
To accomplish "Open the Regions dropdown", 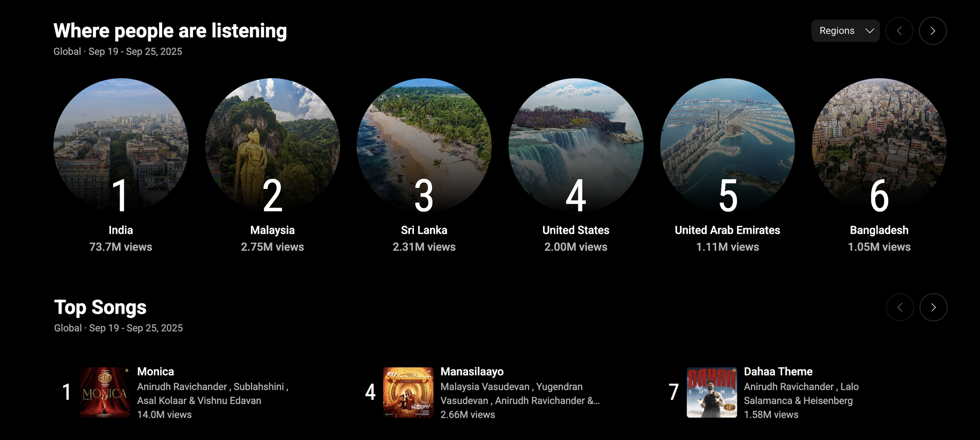I will 845,31.
